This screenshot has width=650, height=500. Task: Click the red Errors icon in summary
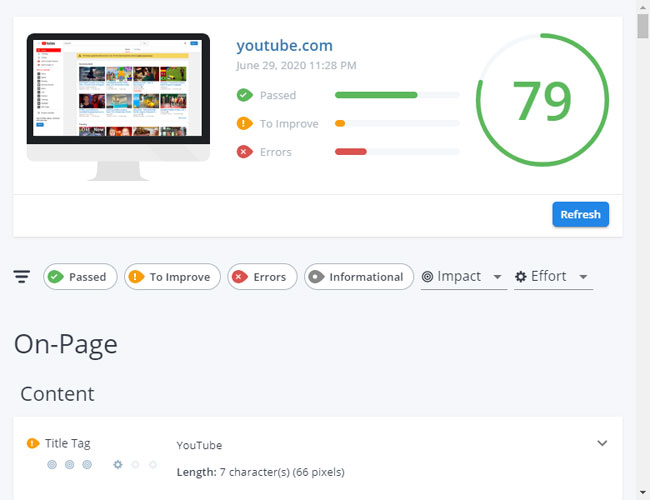(x=244, y=152)
